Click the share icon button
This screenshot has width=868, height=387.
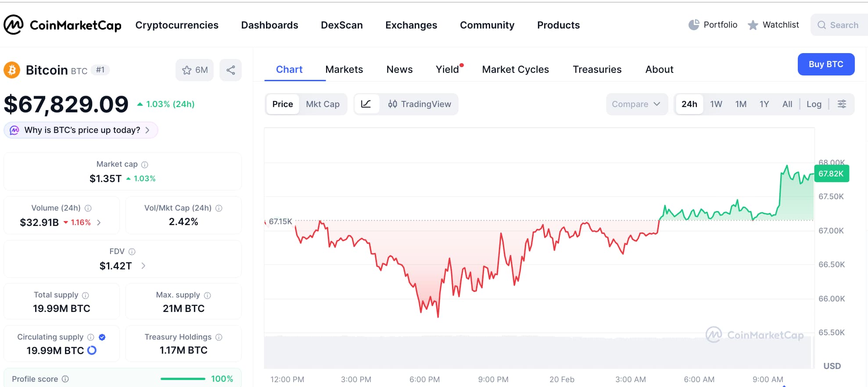231,70
